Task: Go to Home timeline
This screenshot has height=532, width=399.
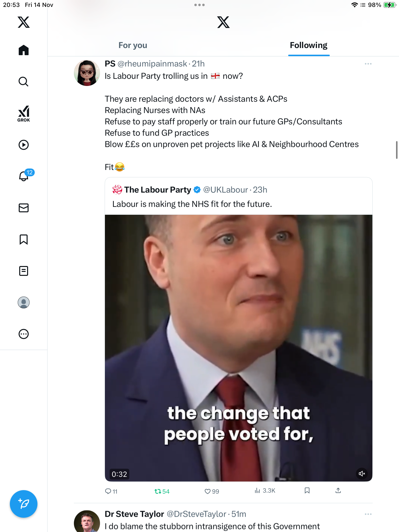Action: click(24, 50)
